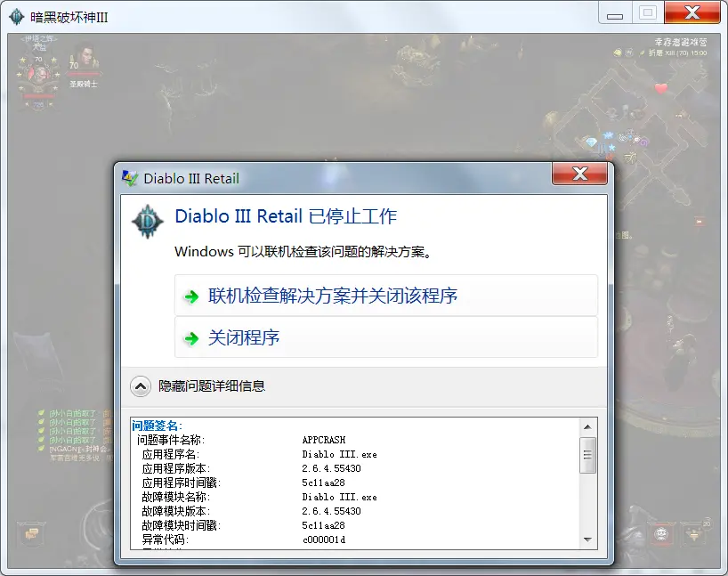Click the APPCRASH value text
The width and height of the screenshot is (728, 576).
pos(324,440)
